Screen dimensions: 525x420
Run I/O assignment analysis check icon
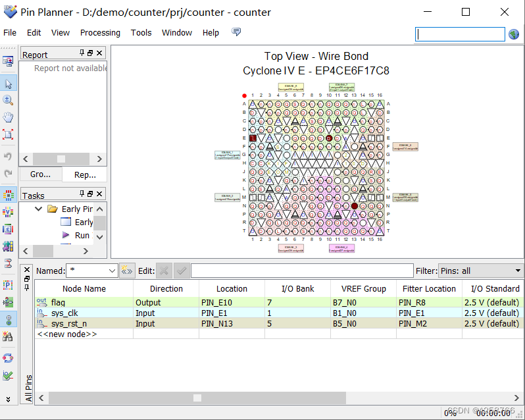[8, 375]
